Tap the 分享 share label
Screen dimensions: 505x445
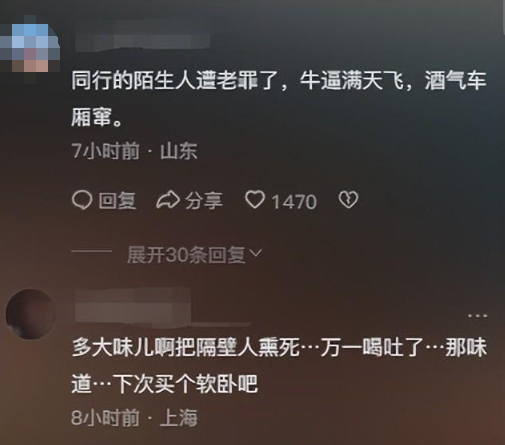[204, 201]
